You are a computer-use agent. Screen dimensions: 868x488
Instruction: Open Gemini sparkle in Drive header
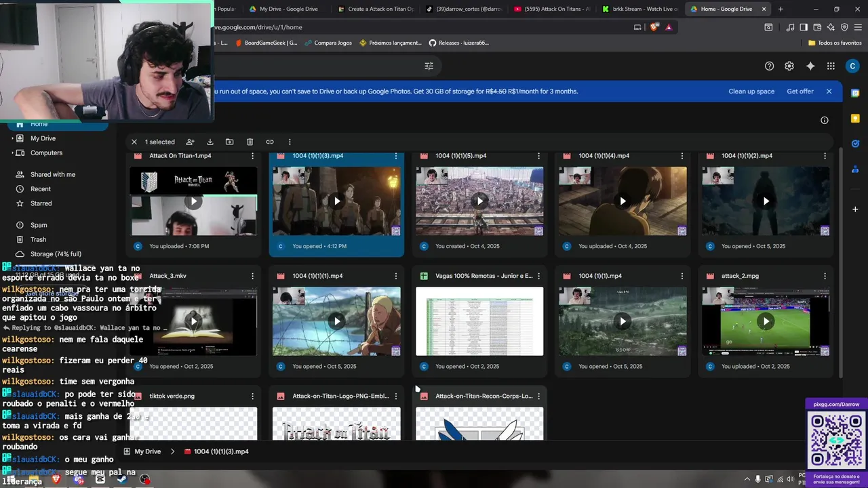[x=810, y=66]
